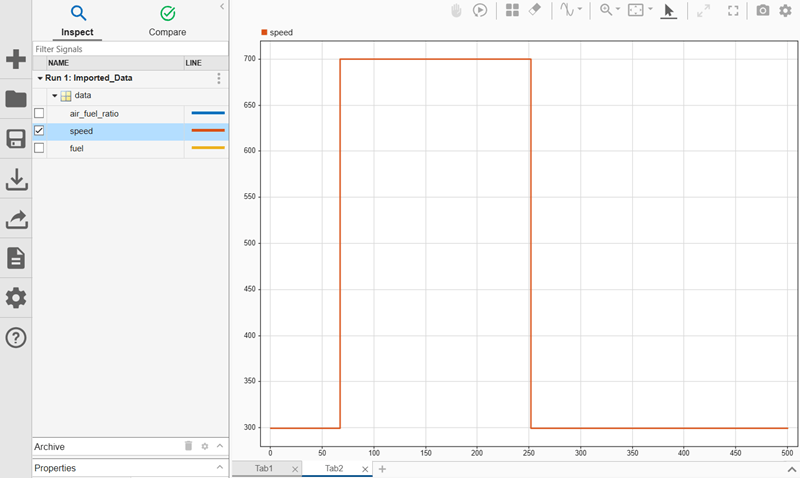Click the Archive small gear icon
The height and width of the screenshot is (478, 800).
click(x=205, y=446)
